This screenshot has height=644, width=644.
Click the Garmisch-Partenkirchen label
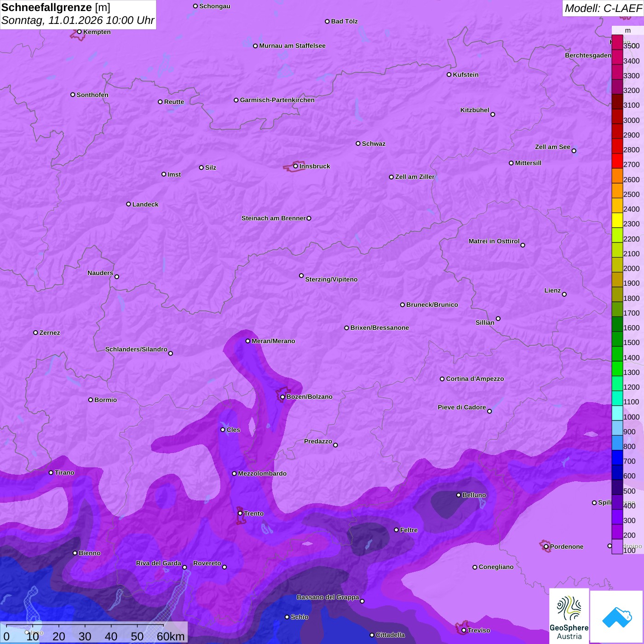point(277,100)
